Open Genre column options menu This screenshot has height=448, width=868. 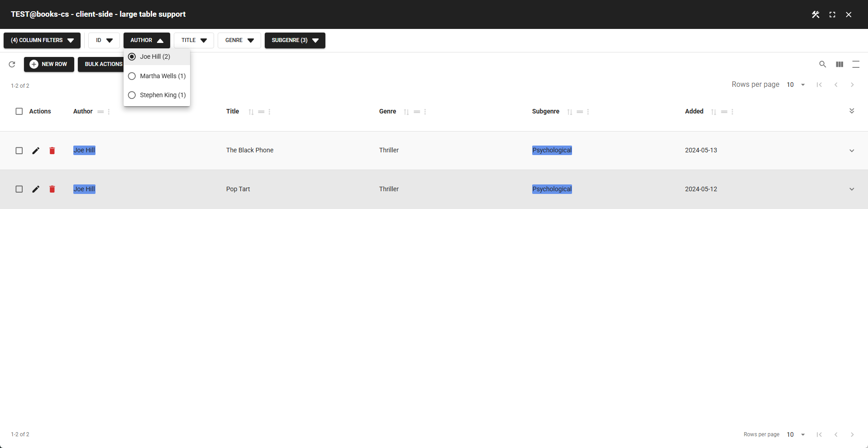click(425, 112)
